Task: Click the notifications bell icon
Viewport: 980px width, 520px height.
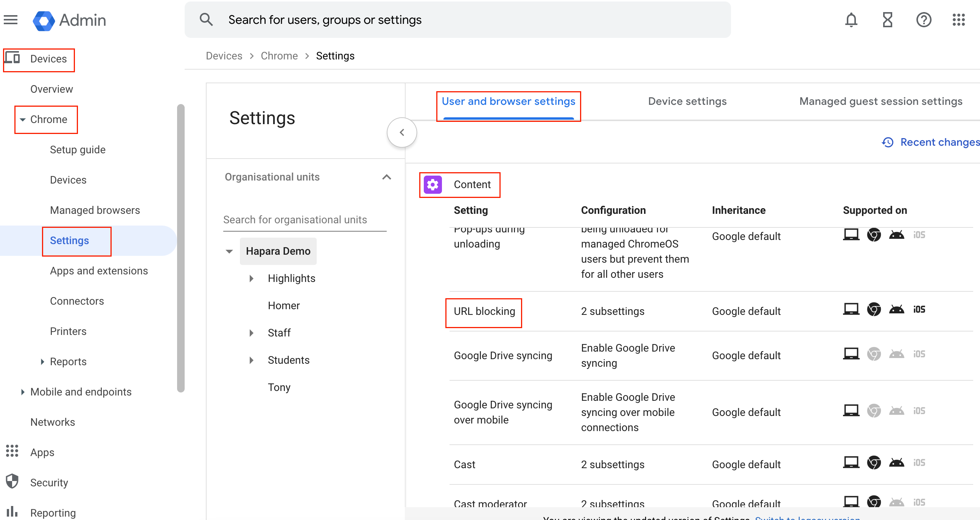Action: (x=851, y=20)
